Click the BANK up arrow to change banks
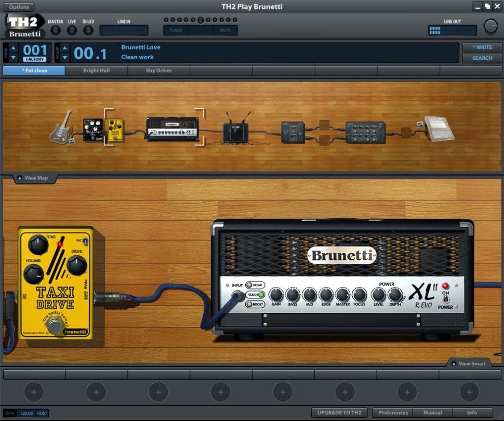The width and height of the screenshot is (504, 421). [13, 48]
